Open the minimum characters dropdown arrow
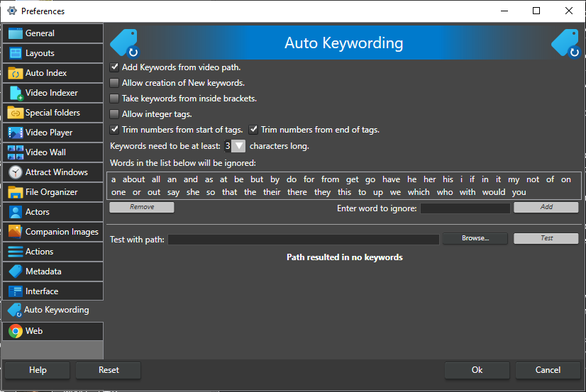This screenshot has height=392, width=586. tap(239, 146)
